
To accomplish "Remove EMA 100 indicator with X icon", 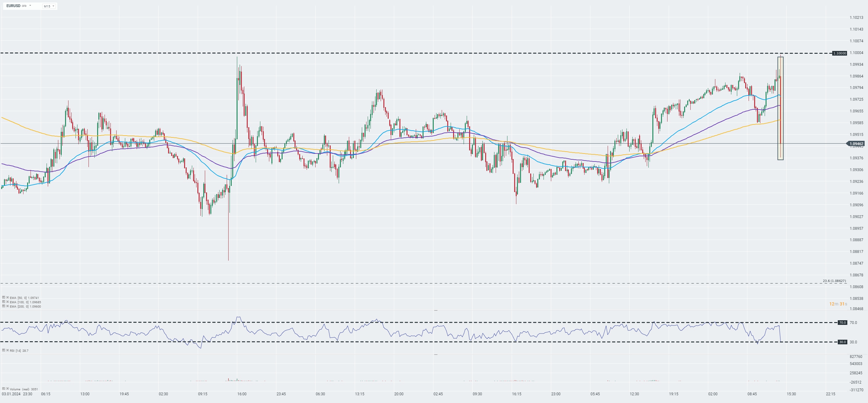I will click(x=7, y=302).
